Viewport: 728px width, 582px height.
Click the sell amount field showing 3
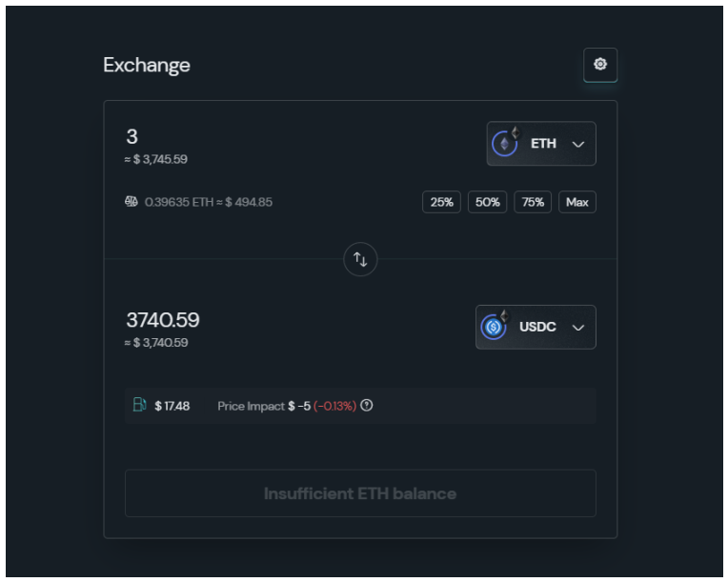coord(131,136)
